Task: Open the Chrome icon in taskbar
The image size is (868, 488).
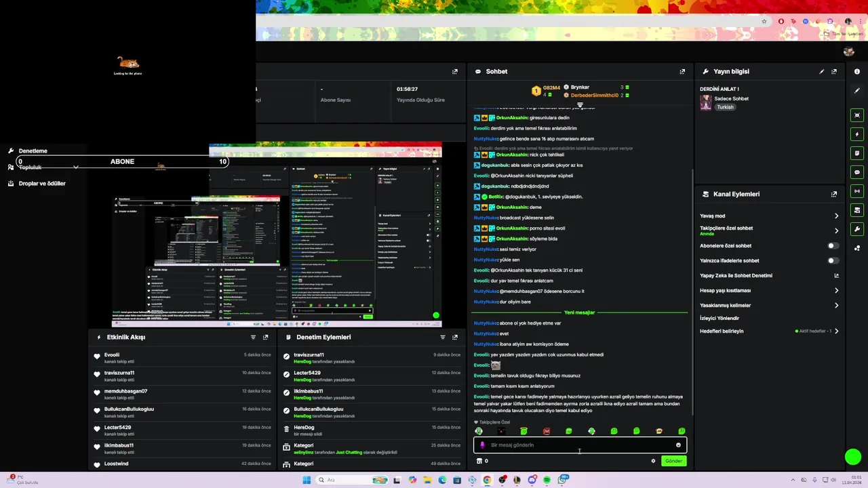Action: 487,480
